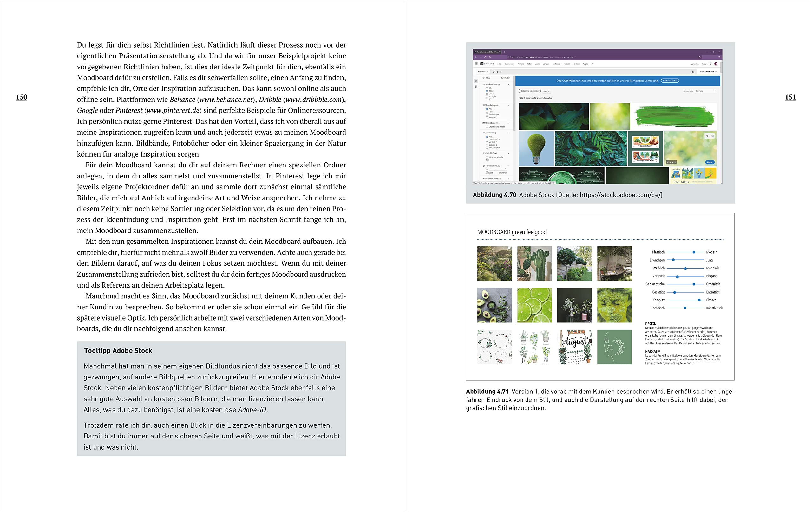Collapse the Platz für Text filter section
This screenshot has width=812, height=512.
point(508,153)
